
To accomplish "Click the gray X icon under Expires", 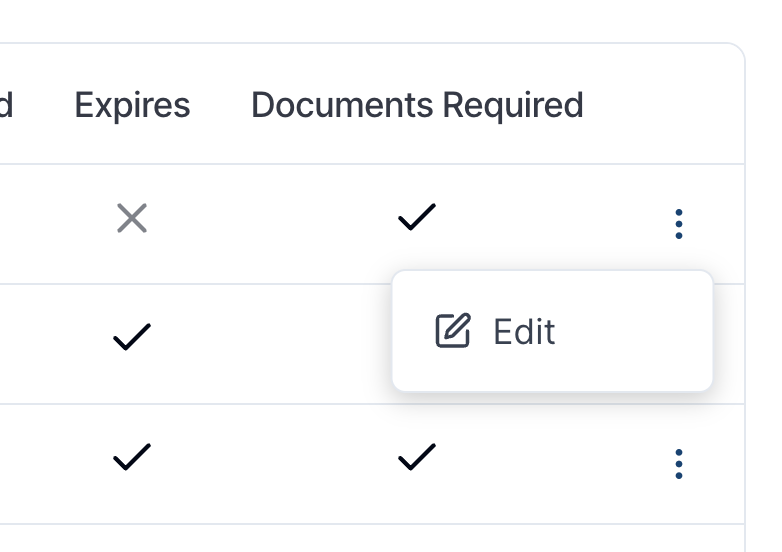I will 132,218.
